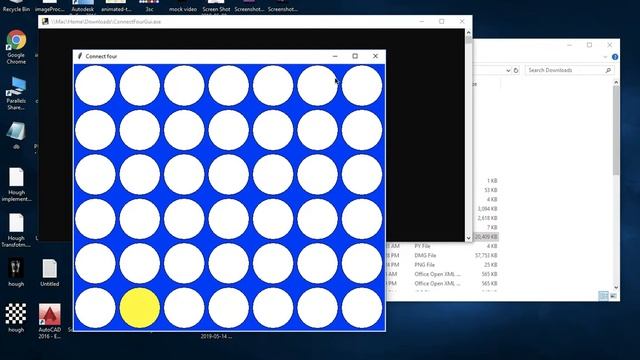The height and width of the screenshot is (360, 640).
Task: Click the bottom cell of the middle column
Action: tap(229, 308)
